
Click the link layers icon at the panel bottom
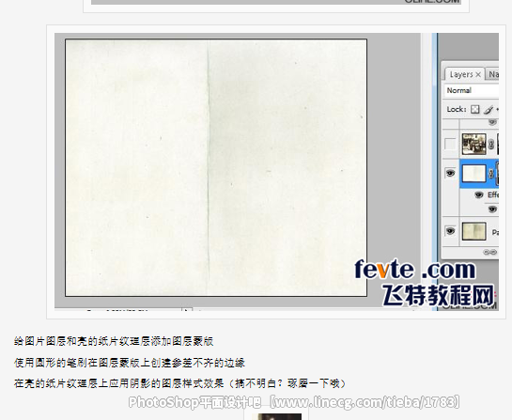pos(489,252)
